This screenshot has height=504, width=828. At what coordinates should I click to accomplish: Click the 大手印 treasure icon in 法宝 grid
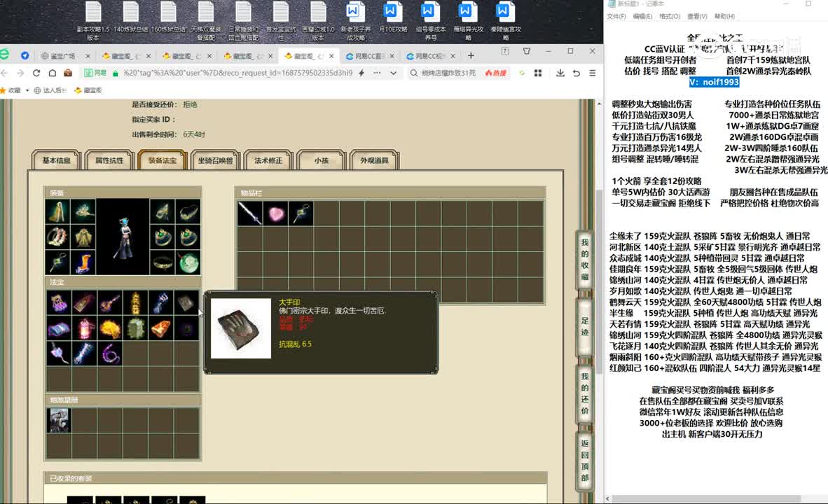[x=186, y=302]
